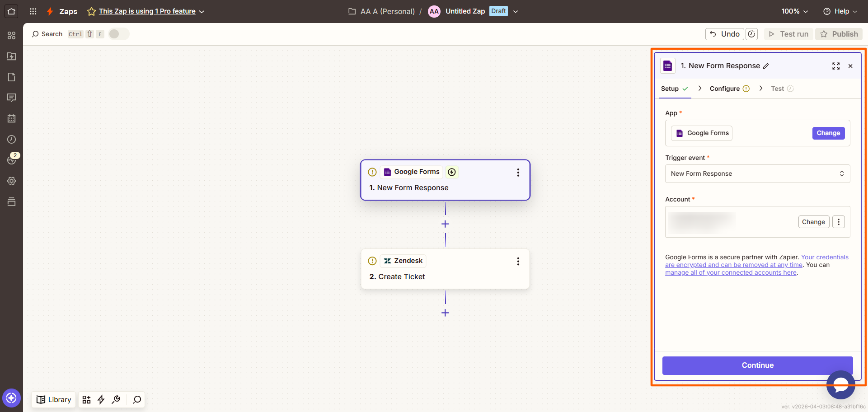
Task: Click Change button for Google Forms app
Action: click(828, 133)
